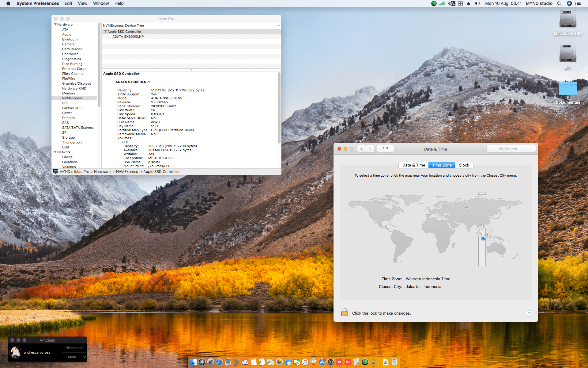Select USB in the Hardware list

66,147
